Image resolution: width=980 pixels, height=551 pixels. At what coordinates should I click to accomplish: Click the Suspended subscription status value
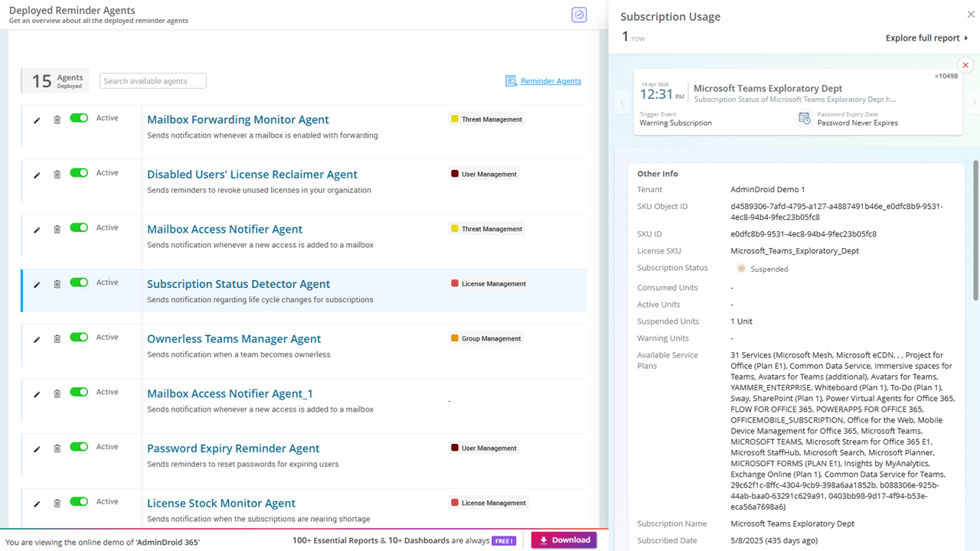coord(763,269)
